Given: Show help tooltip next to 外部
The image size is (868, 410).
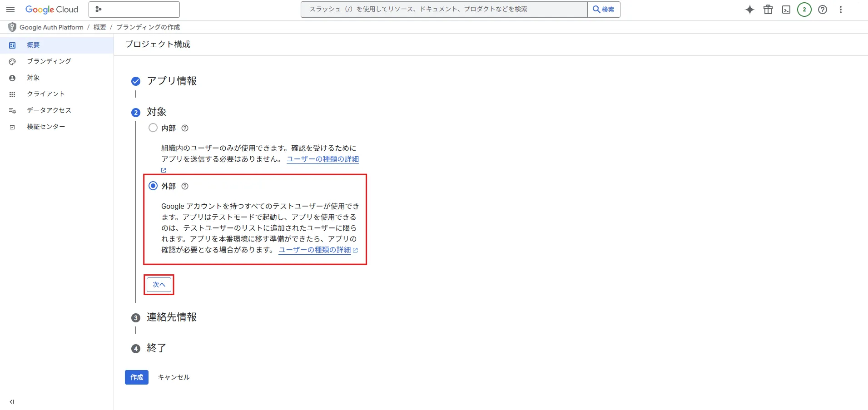Looking at the screenshot, I should pyautogui.click(x=185, y=186).
